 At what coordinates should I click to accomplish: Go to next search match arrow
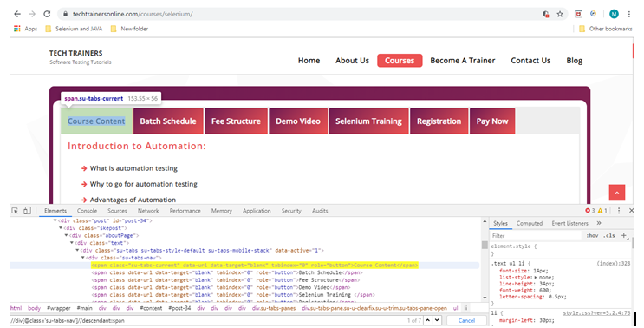437,320
